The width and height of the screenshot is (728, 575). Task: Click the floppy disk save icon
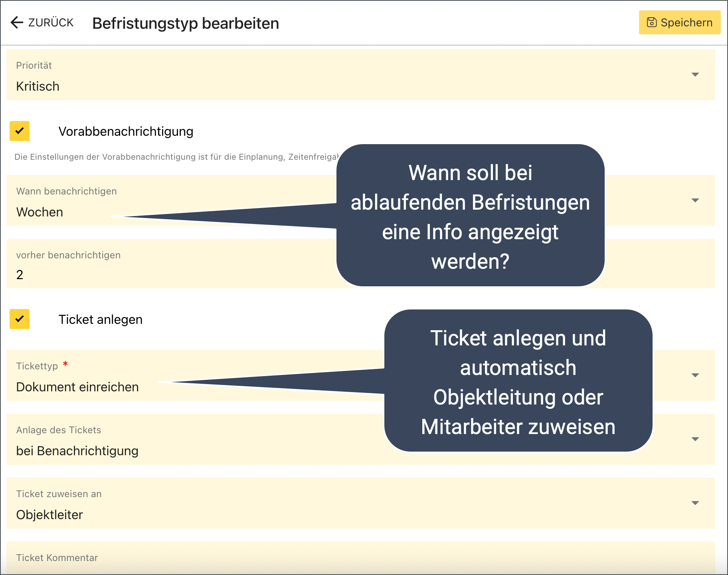pos(651,22)
